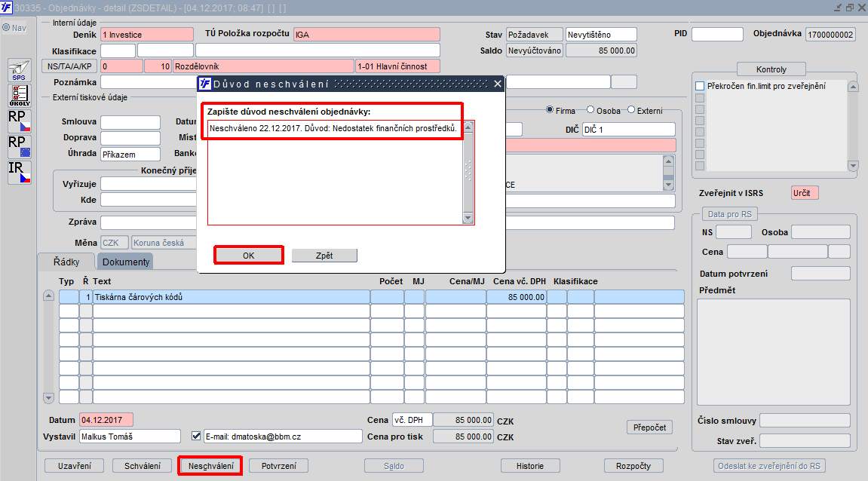The width and height of the screenshot is (868, 481).
Task: Select the Externí radio button
Action: [631, 109]
